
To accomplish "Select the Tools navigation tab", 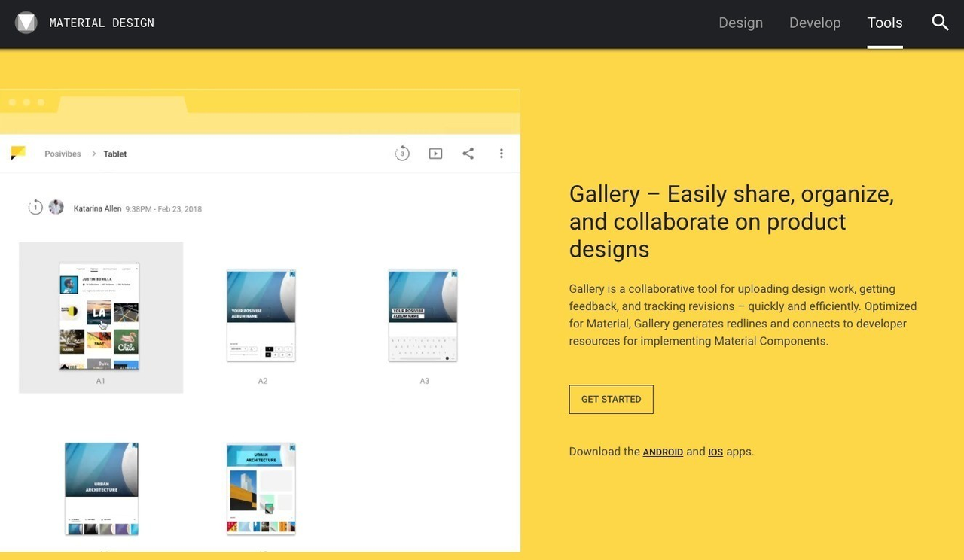I will point(884,23).
